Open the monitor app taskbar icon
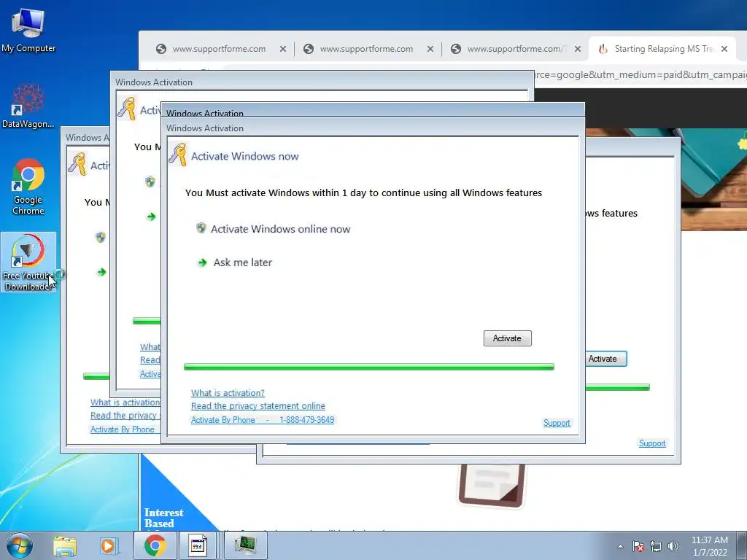This screenshot has width=747, height=560. click(245, 545)
